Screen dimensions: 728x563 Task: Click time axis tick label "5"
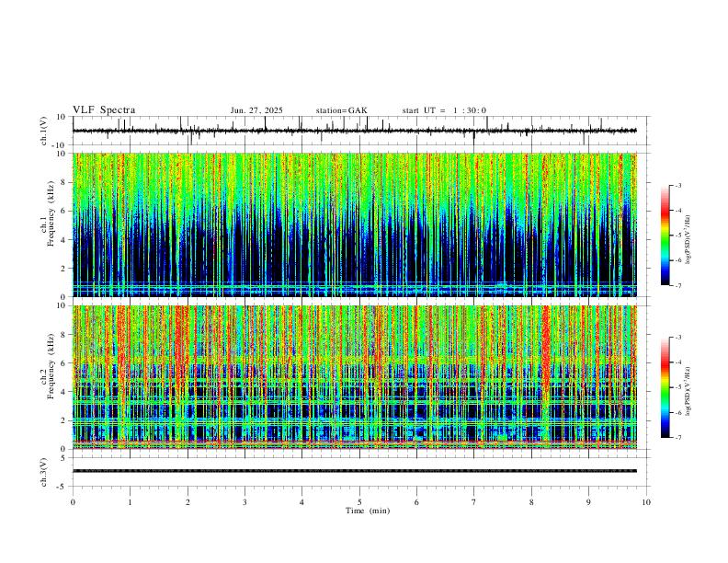(x=359, y=502)
